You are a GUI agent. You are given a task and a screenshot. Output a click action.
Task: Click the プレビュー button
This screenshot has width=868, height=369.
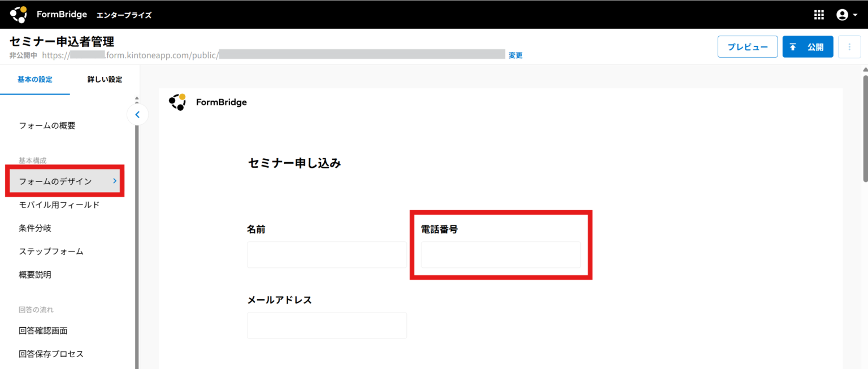point(747,47)
